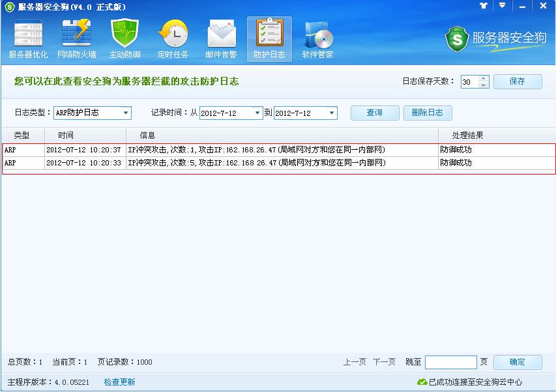Open the end date picker dropdown
Image resolution: width=556 pixels, height=392 pixels.
tap(332, 113)
